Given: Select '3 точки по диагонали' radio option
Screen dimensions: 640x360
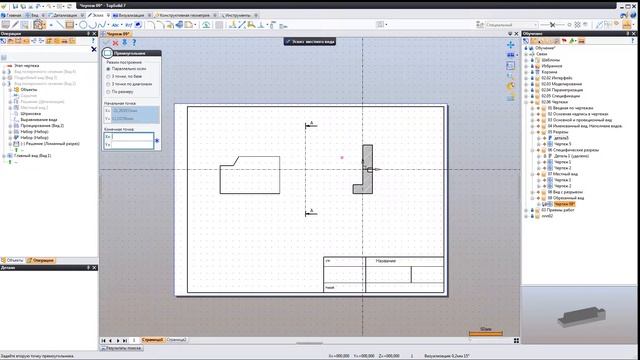Looking at the screenshot, I should (108, 84).
